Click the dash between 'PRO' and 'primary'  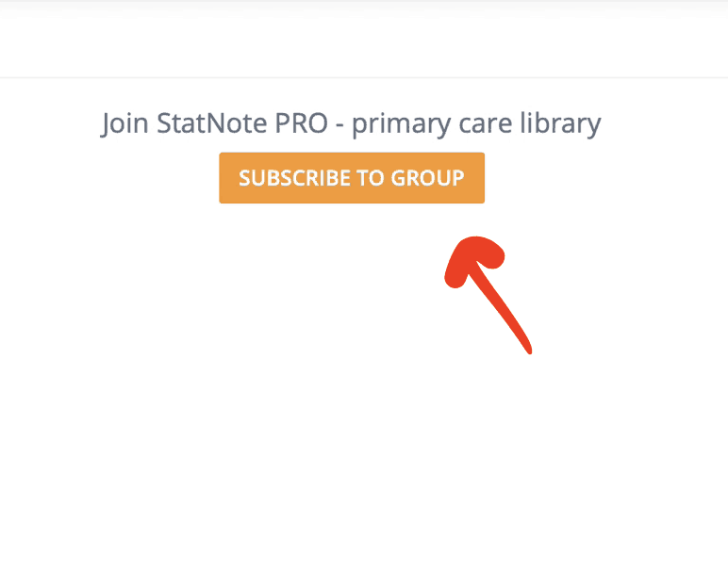(x=339, y=125)
